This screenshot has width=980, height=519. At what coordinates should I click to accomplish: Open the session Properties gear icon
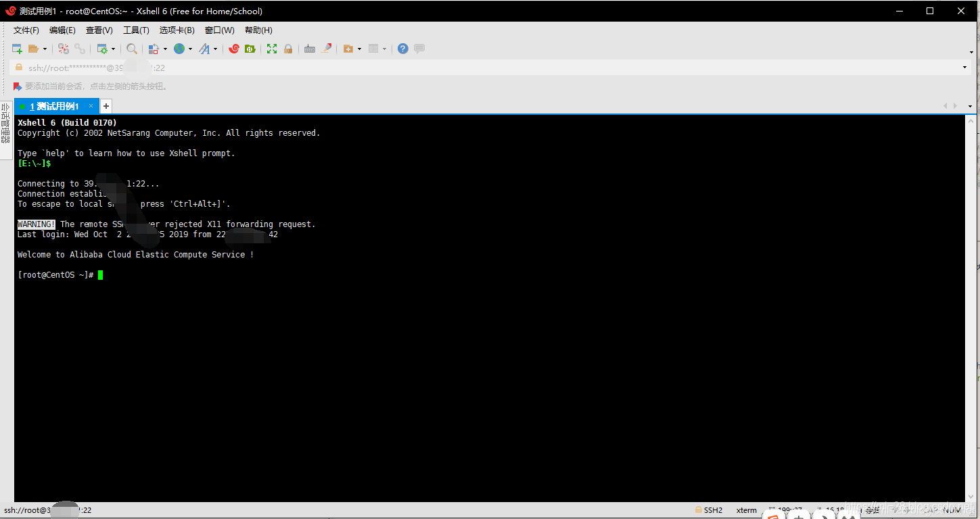(x=102, y=49)
